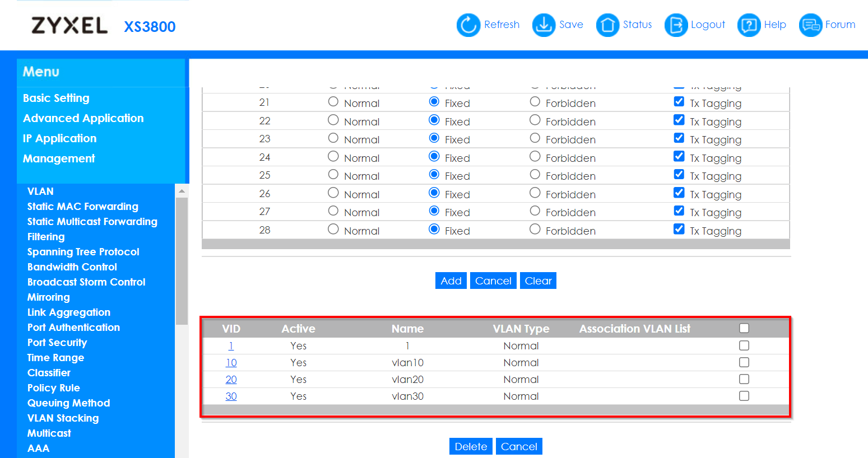Click the Clear button

(x=537, y=280)
